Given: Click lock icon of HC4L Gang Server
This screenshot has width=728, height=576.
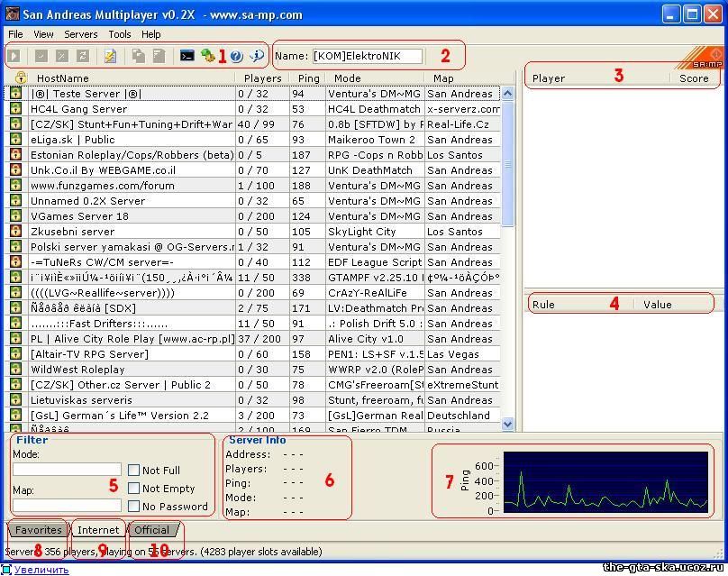Looking at the screenshot, I should point(16,109).
